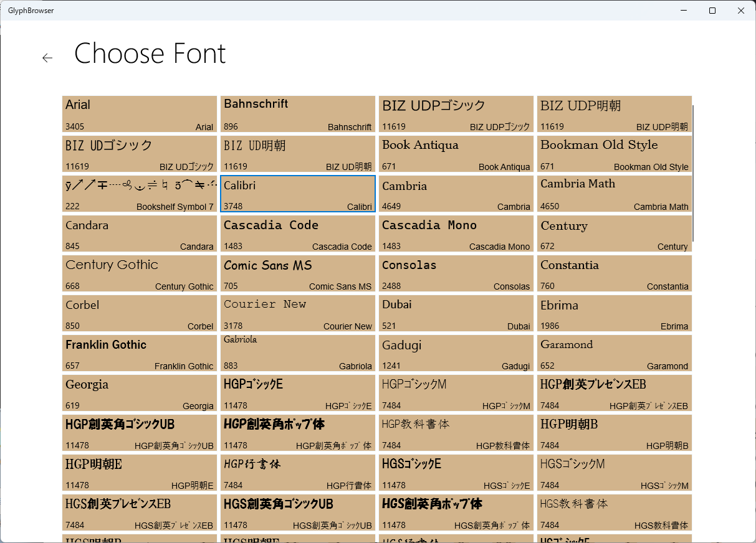This screenshot has height=543, width=756.
Task: Select the Comic Sans MS tile
Action: coord(298,274)
